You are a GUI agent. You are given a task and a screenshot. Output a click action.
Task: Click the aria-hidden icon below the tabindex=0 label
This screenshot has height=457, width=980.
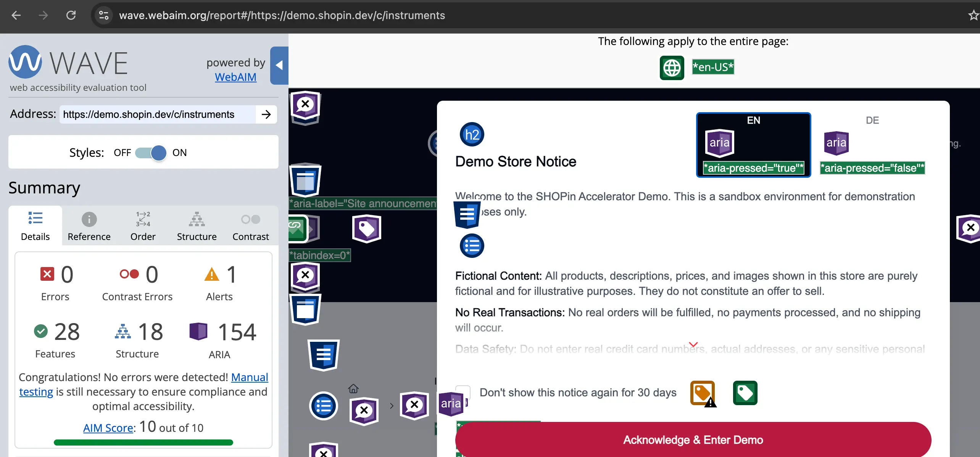pyautogui.click(x=305, y=276)
